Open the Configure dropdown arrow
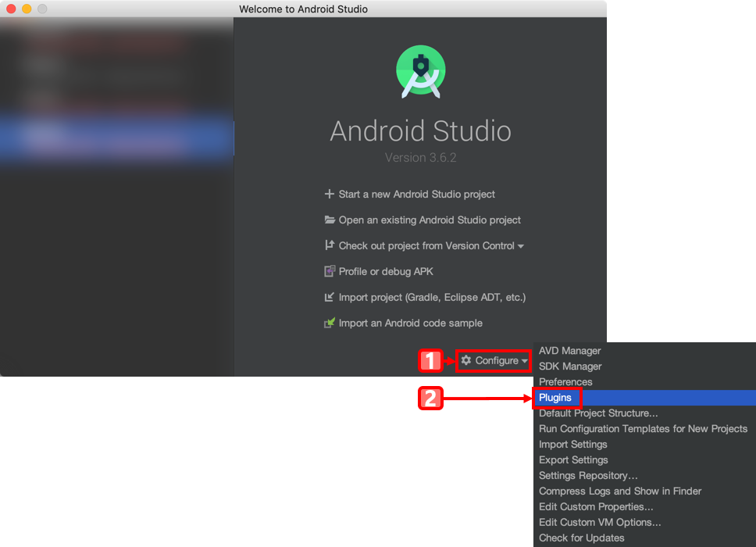The image size is (756, 547). (525, 361)
